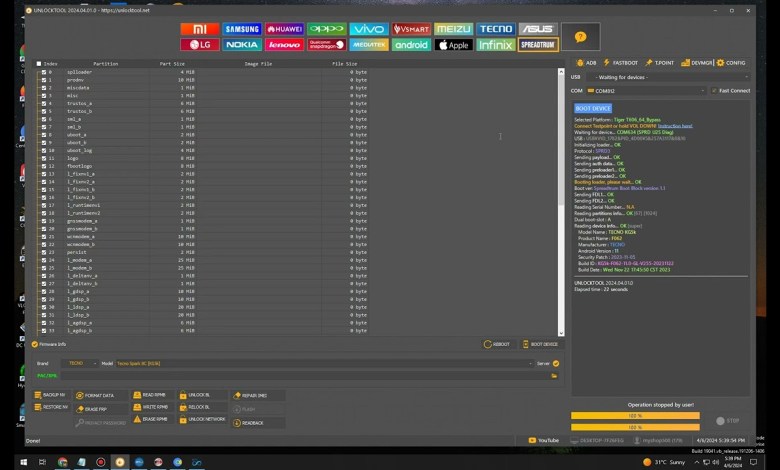Choose the Huawei brand tile
Screen dimensions: 780x470
pos(284,30)
